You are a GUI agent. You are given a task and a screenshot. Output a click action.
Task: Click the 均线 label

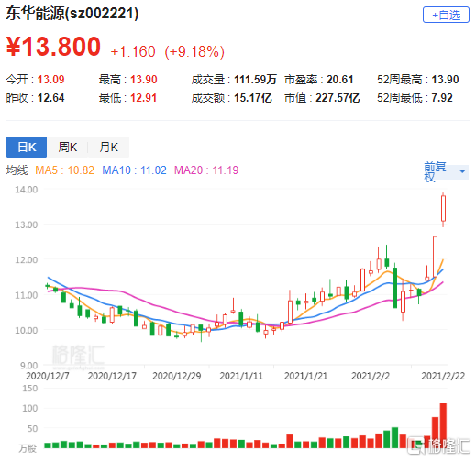pyautogui.click(x=17, y=170)
